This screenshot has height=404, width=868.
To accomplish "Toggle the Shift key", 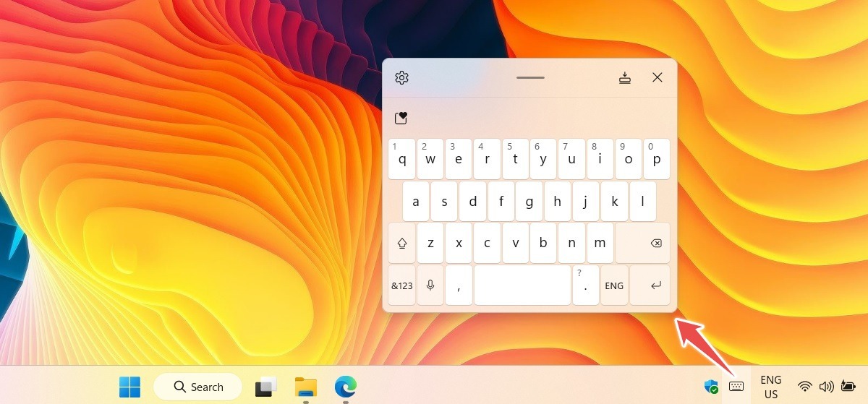I will click(x=402, y=243).
